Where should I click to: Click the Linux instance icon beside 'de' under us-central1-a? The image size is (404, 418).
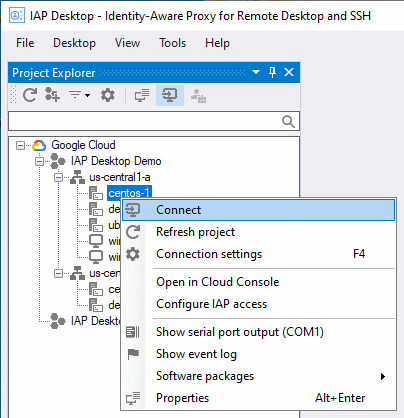(x=96, y=209)
